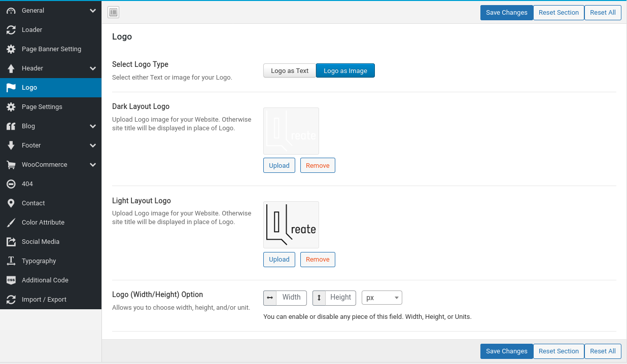
Task: Click the bottom Reset Section button
Action: (x=559, y=351)
